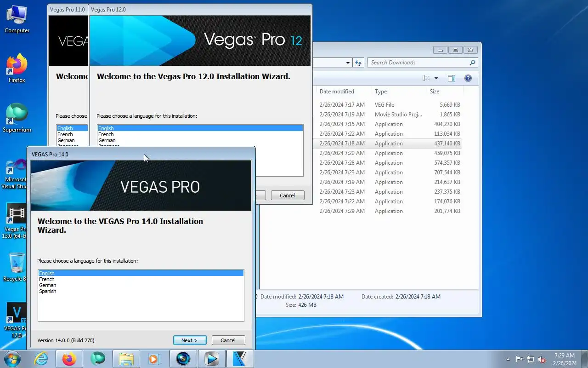Switch to Firefox in the taskbar
588x368 pixels.
tap(69, 359)
